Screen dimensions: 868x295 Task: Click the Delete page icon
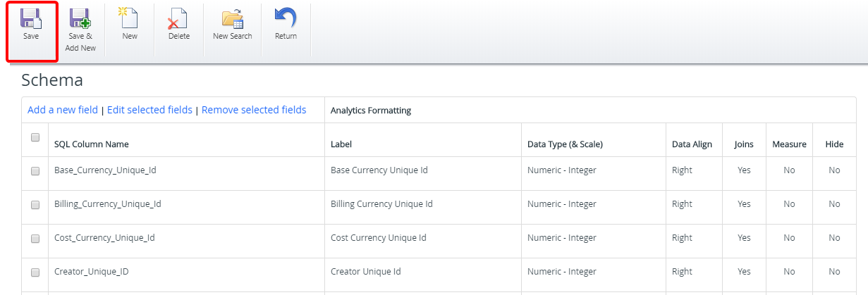(178, 18)
